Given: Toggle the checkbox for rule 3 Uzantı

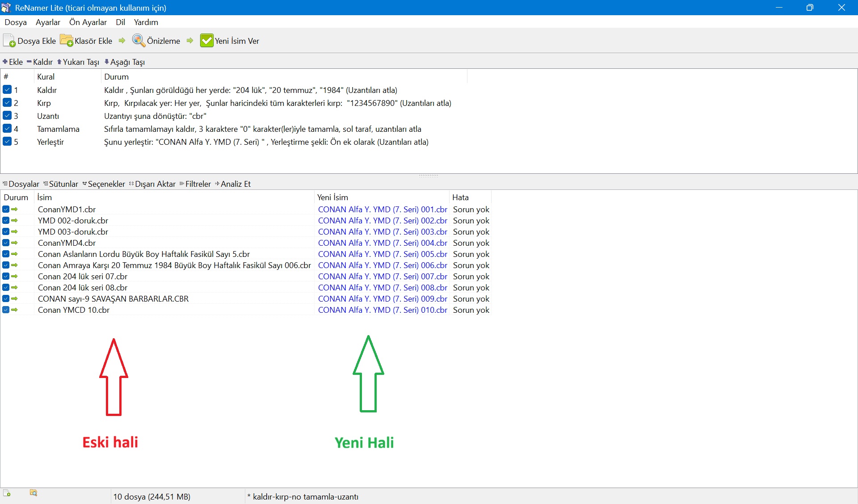Looking at the screenshot, I should (x=7, y=116).
